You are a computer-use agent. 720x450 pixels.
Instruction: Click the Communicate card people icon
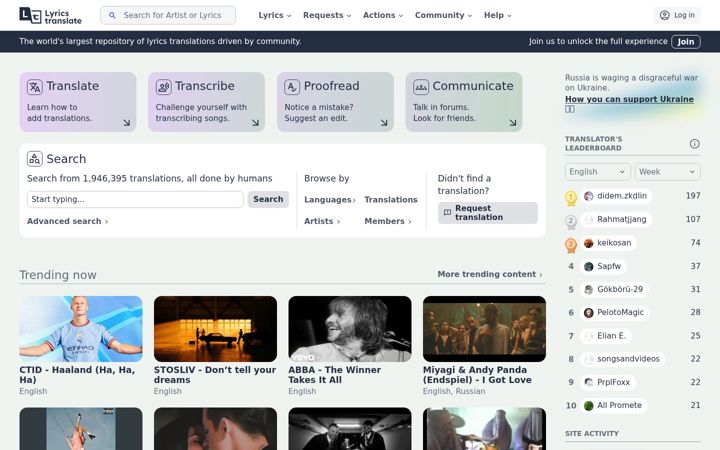click(421, 87)
